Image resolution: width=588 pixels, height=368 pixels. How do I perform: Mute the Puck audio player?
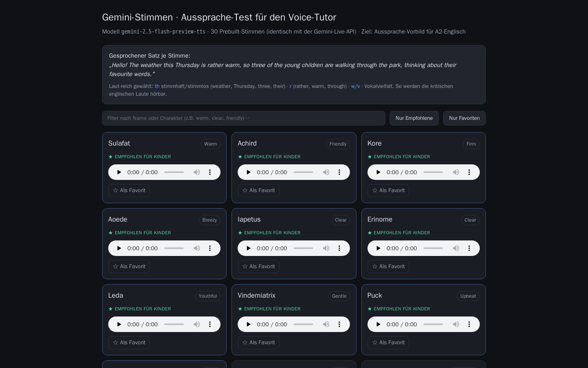pyautogui.click(x=456, y=324)
